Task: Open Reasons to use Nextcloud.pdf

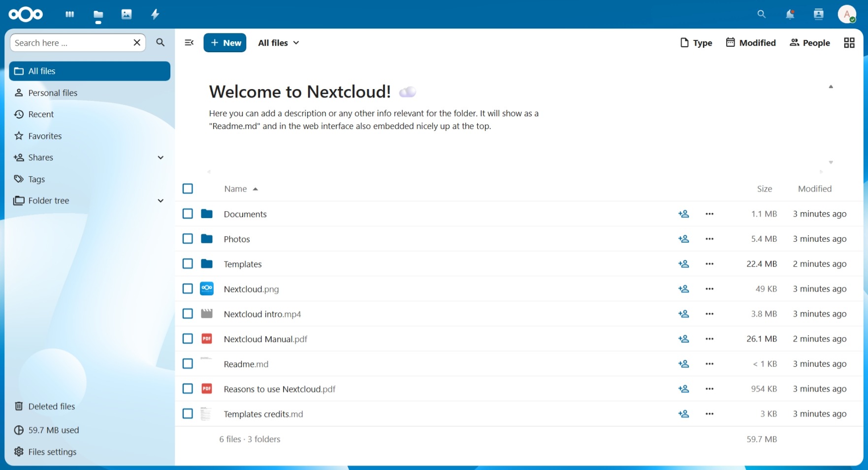Action: point(280,389)
